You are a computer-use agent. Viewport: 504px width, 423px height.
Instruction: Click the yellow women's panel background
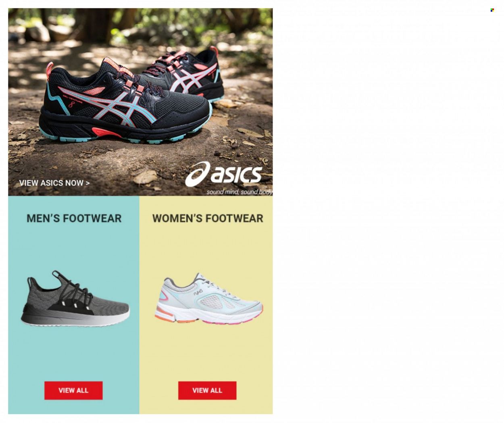206,355
